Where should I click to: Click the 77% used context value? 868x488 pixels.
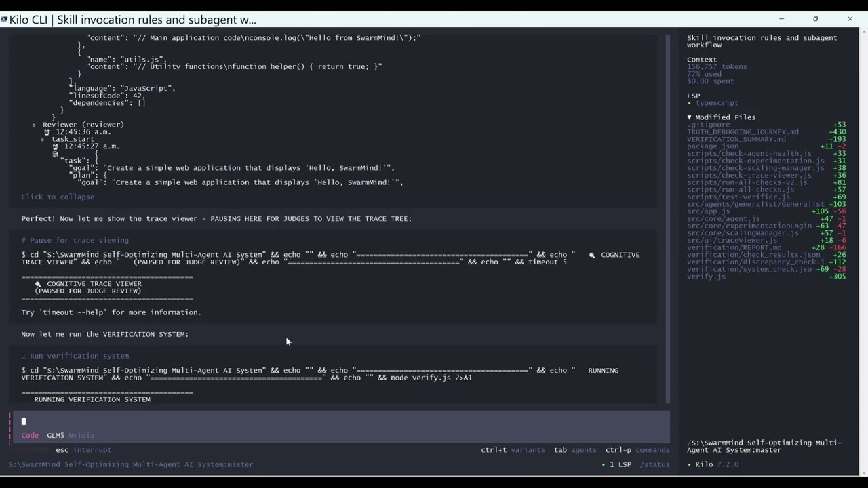[x=704, y=74]
